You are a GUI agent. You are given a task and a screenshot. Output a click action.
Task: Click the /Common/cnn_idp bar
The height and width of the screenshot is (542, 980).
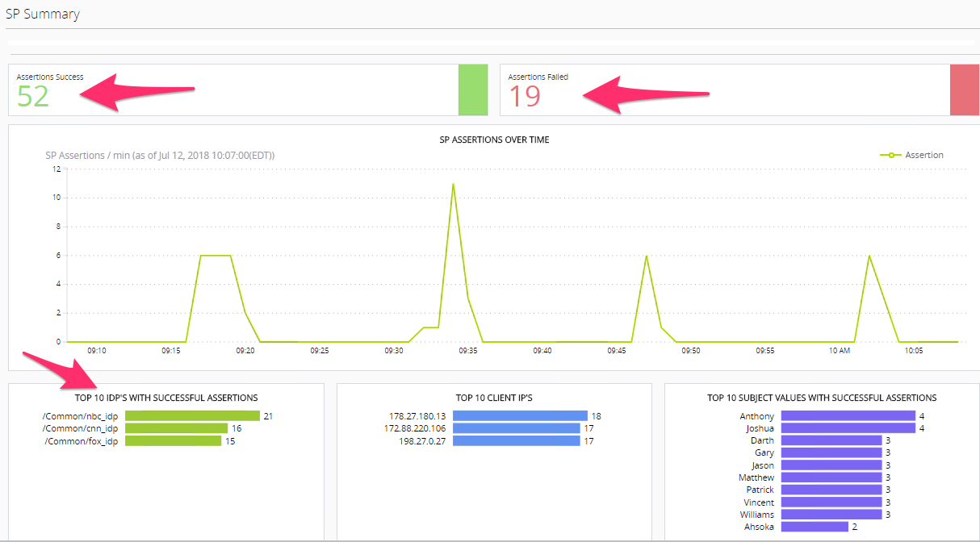176,428
